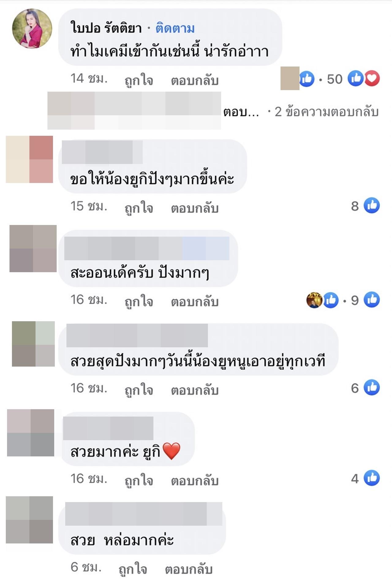Image resolution: width=392 pixels, height=583 pixels.
Task: Click the thumbs-up icon beside count 9
Action: pyautogui.click(x=372, y=299)
